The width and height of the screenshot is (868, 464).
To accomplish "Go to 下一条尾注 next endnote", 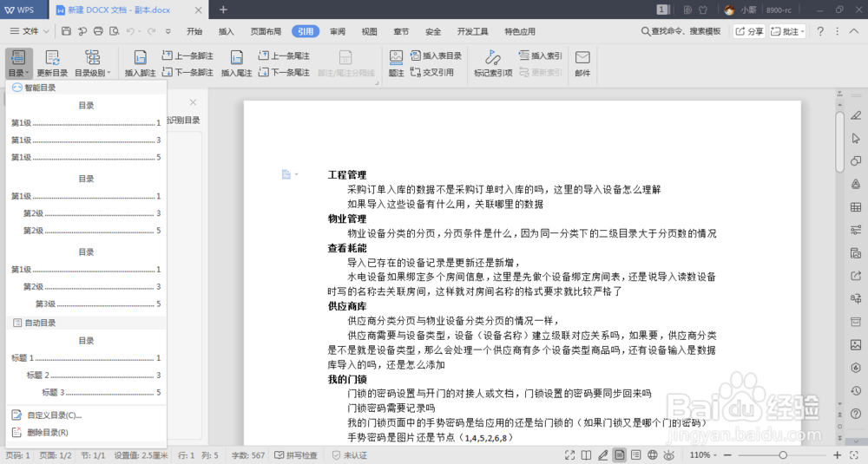I will coord(284,73).
